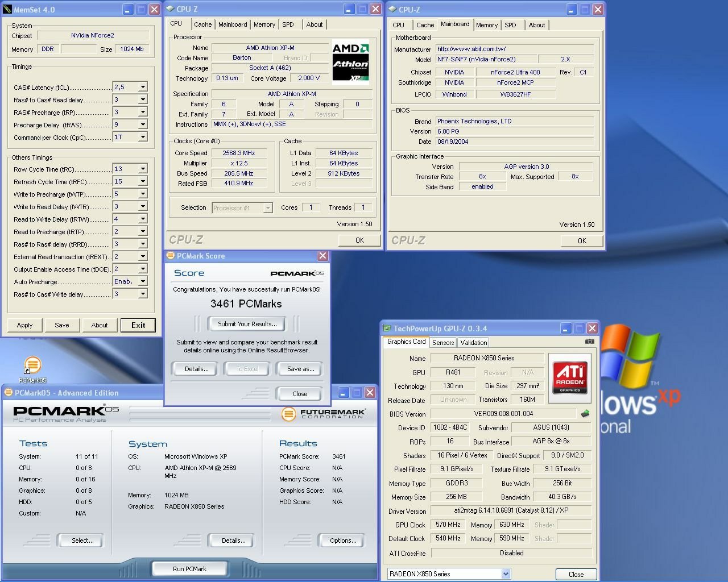Switch to Cache tab in left CPU-Z window
Screen dimensions: 728x582
tap(202, 24)
